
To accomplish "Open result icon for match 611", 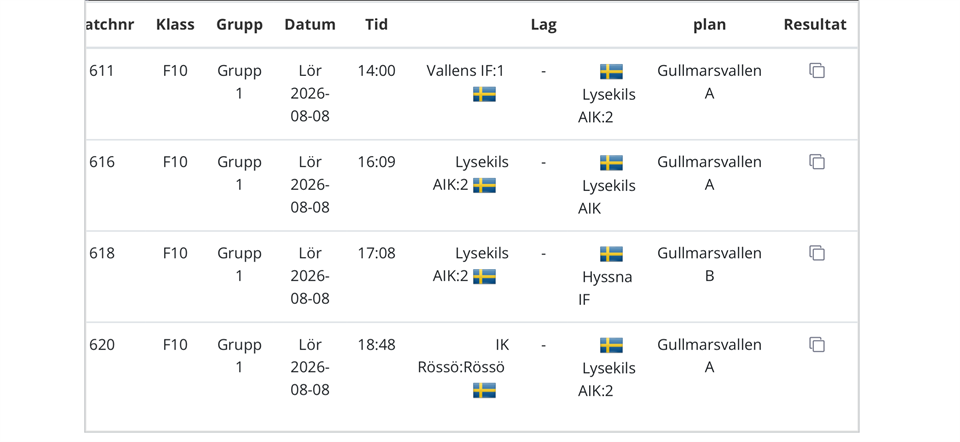I will coord(817,70).
